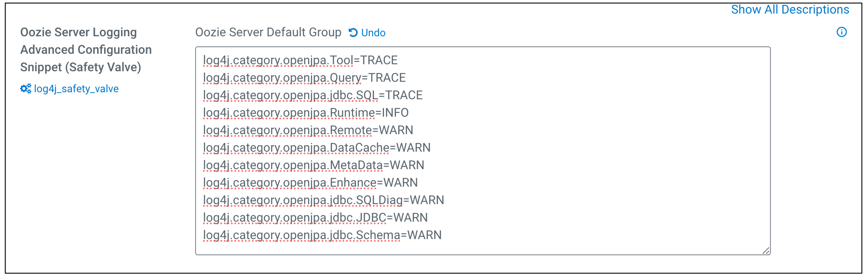Open the info icon for this configuration

tap(841, 32)
